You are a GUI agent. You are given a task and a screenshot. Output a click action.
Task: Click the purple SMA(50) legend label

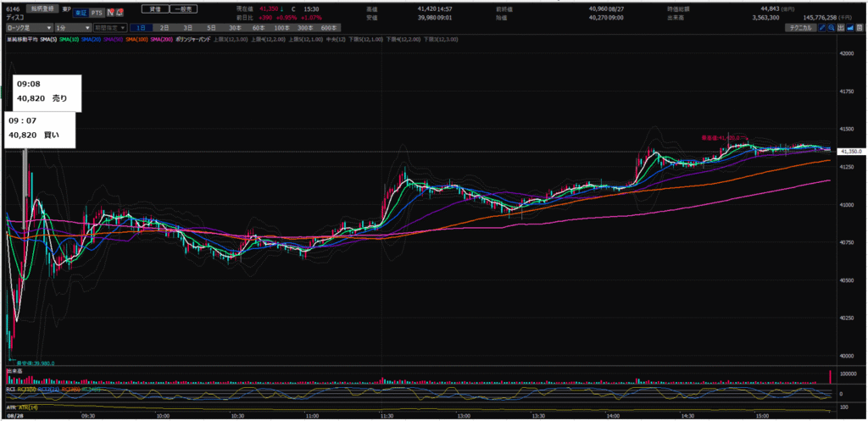pos(112,40)
